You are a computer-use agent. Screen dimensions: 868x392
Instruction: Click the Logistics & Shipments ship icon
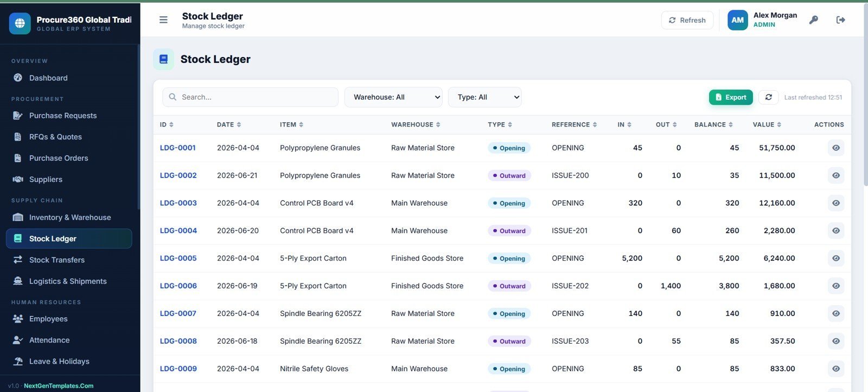pyautogui.click(x=18, y=281)
